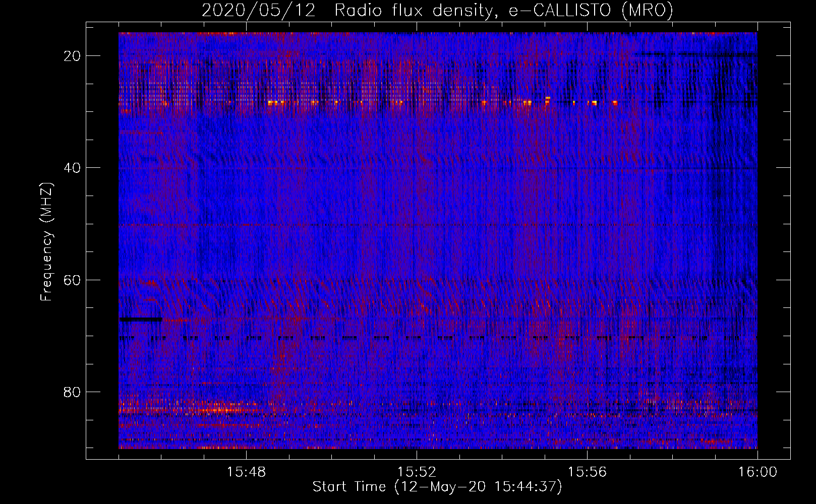Image resolution: width=816 pixels, height=504 pixels.
Task: Click the black horizontal bar near 67 MHz
Action: coord(141,319)
